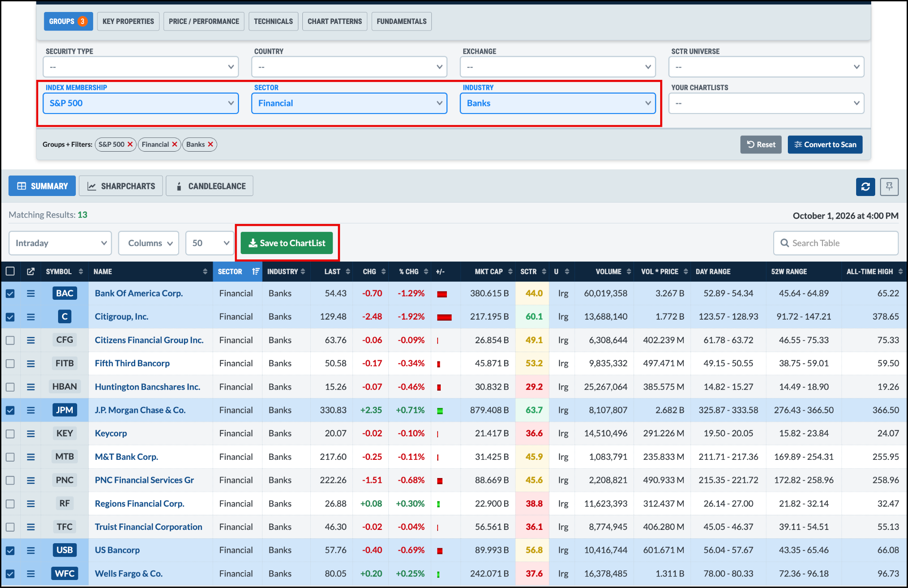The width and height of the screenshot is (908, 588).
Task: Remove the Financial filter chip
Action: tap(175, 145)
